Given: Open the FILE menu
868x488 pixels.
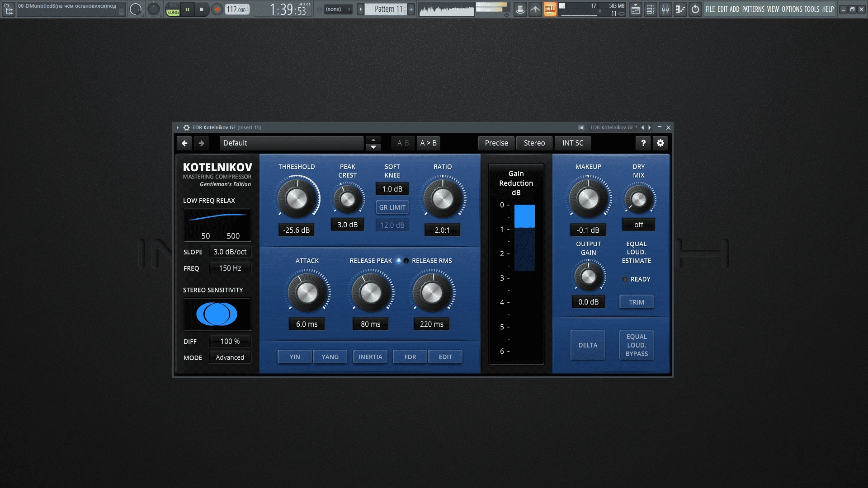Looking at the screenshot, I should click(710, 9).
